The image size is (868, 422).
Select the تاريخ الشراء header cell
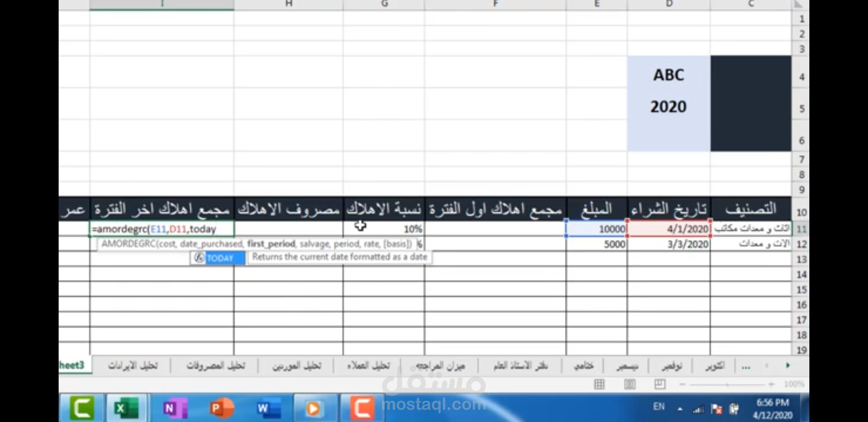click(x=669, y=209)
